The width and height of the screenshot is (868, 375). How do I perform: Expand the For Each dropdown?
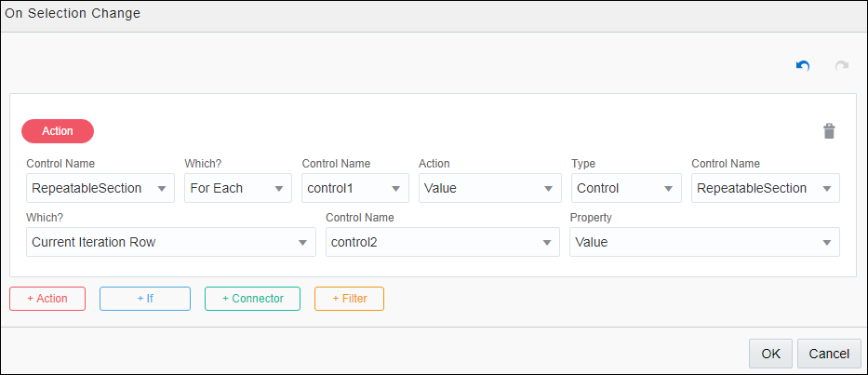(237, 188)
